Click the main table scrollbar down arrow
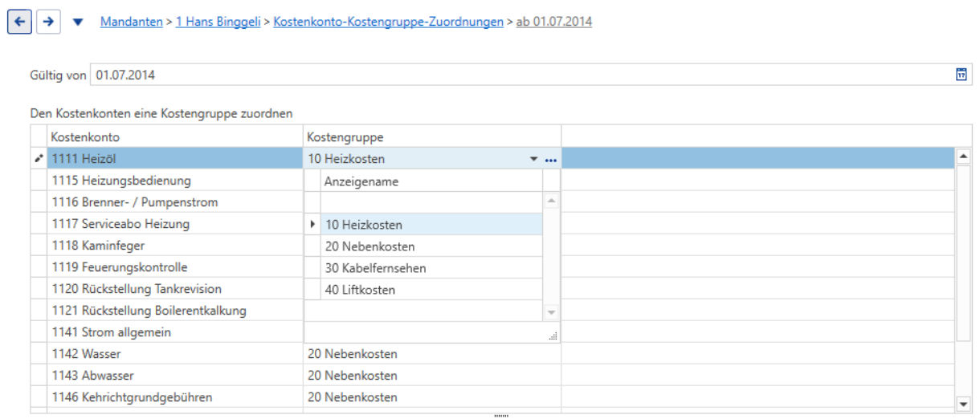This screenshot has width=980, height=419. point(964,403)
